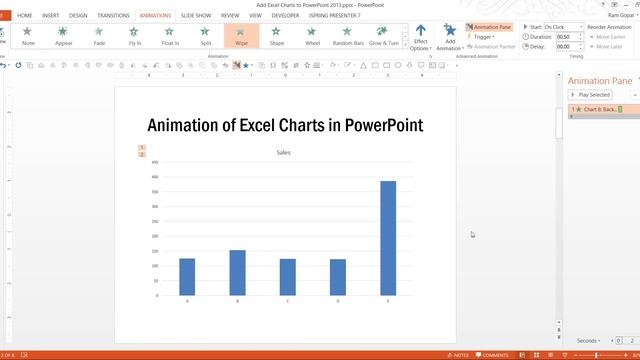
Task: Open the HOME ribbon tab
Action: tap(24, 16)
